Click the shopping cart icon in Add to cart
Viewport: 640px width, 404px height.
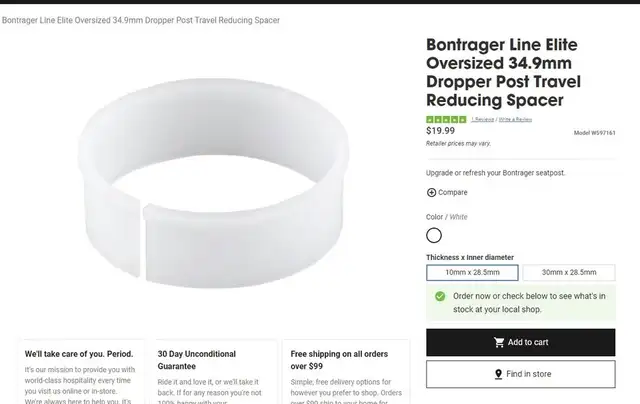click(x=499, y=342)
